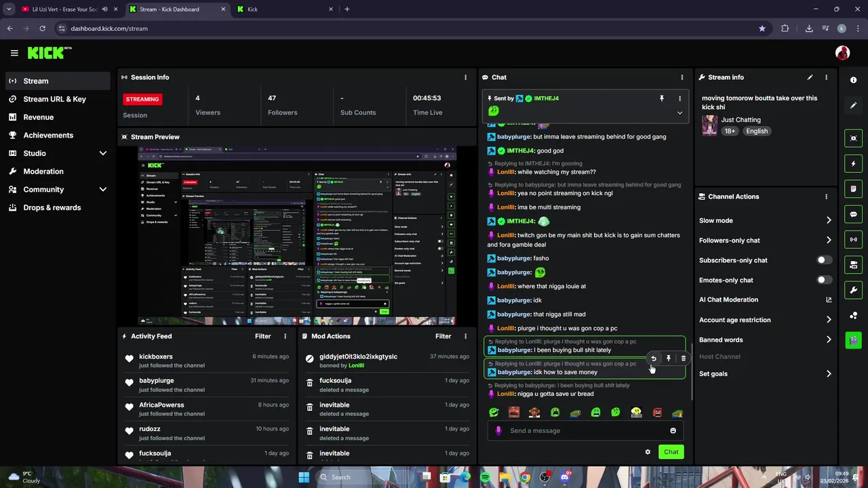Toggle lightning bolt activity widget icon
The height and width of the screenshot is (488, 868).
tap(854, 163)
